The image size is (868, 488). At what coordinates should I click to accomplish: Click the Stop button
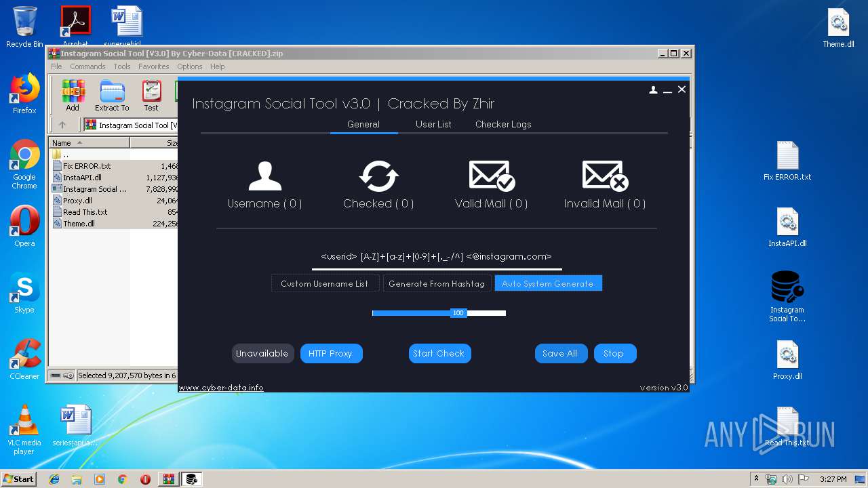[615, 353]
